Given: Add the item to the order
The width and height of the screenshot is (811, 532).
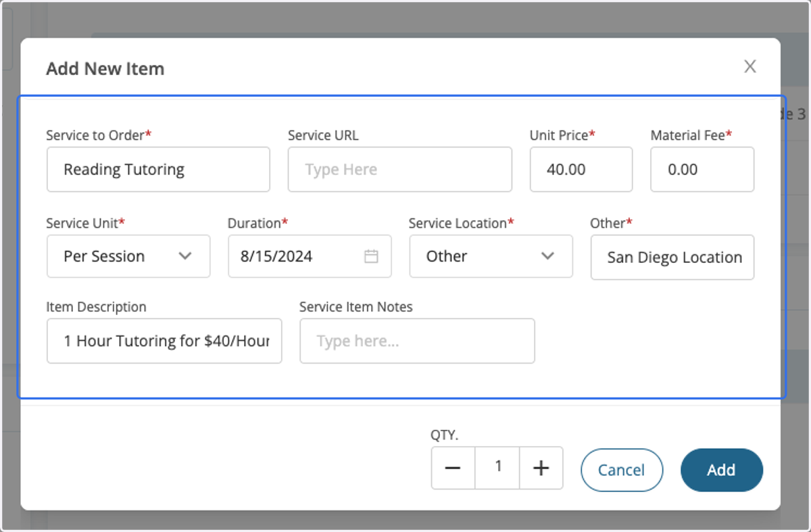Looking at the screenshot, I should click(722, 470).
